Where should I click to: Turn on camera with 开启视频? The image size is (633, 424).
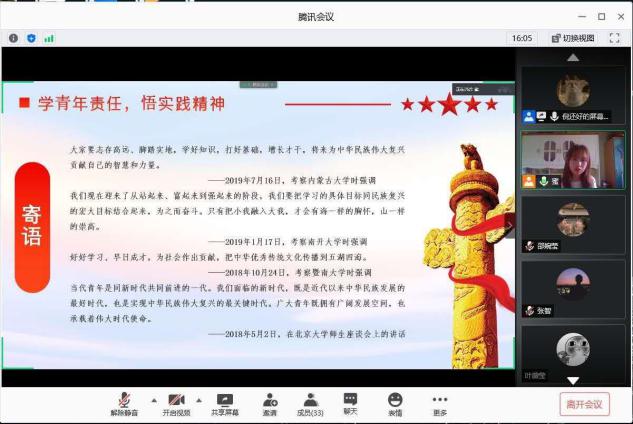(x=177, y=403)
